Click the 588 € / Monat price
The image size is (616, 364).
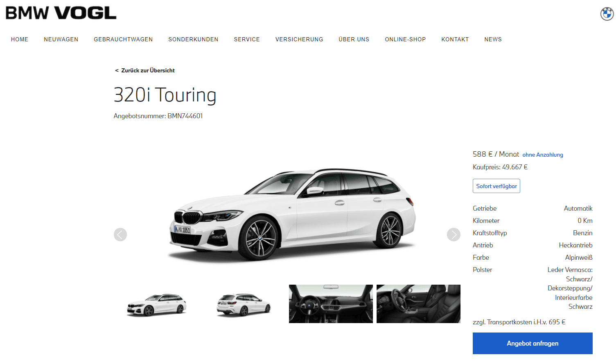point(496,154)
